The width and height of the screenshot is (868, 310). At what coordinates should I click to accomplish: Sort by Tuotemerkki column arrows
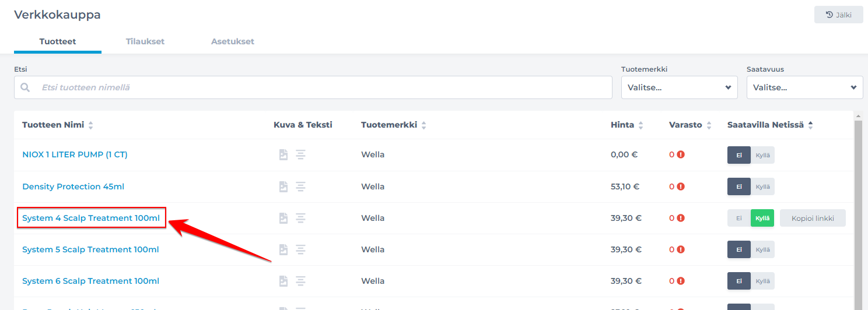tap(423, 125)
